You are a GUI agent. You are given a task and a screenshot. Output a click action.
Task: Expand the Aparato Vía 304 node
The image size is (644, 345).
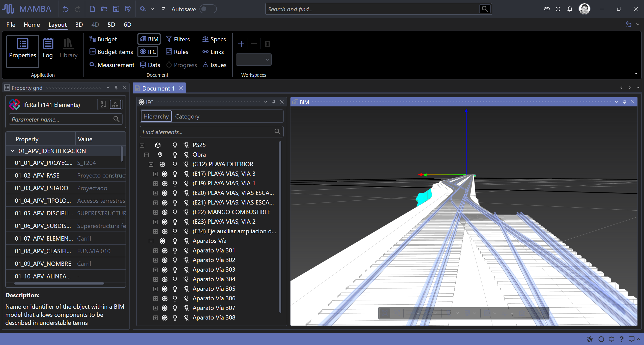(x=156, y=279)
